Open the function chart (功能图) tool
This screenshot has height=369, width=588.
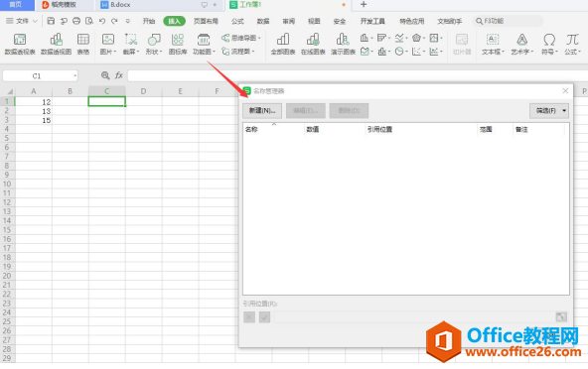(x=204, y=45)
